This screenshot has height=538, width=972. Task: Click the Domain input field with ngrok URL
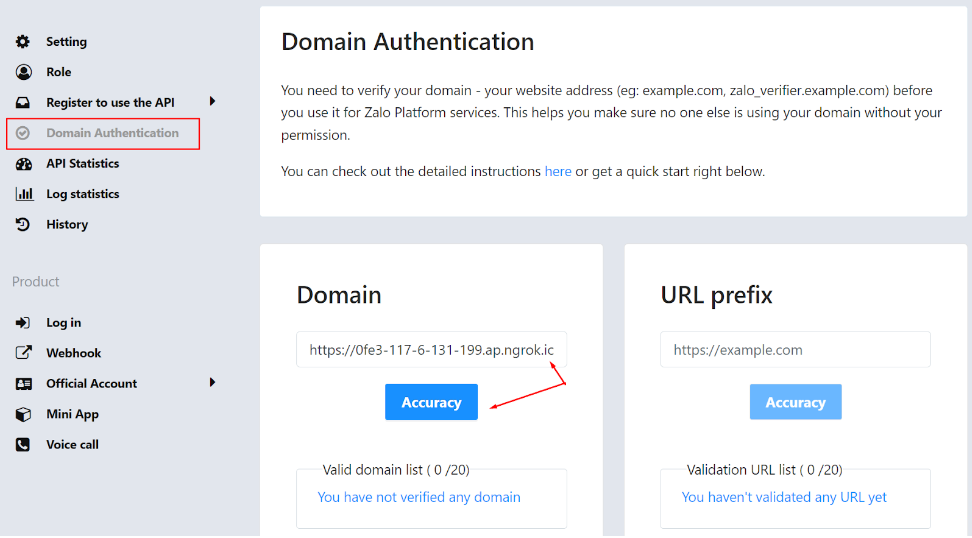(431, 350)
